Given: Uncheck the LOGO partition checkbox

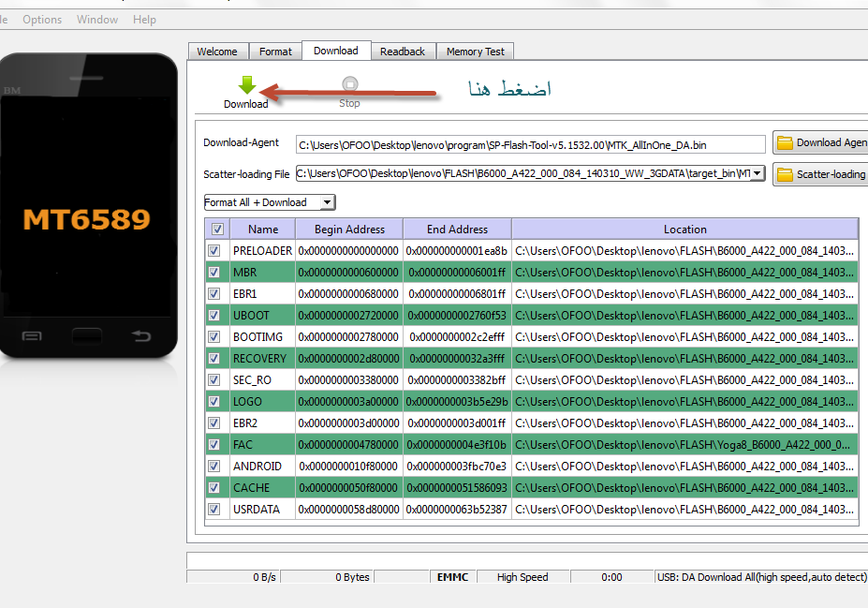Looking at the screenshot, I should (213, 402).
